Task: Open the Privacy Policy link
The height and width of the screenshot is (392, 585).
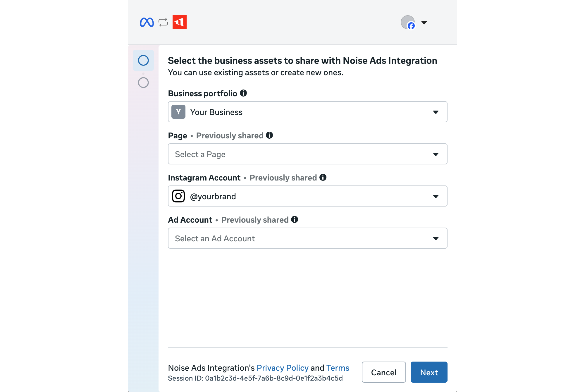Action: coord(283,368)
